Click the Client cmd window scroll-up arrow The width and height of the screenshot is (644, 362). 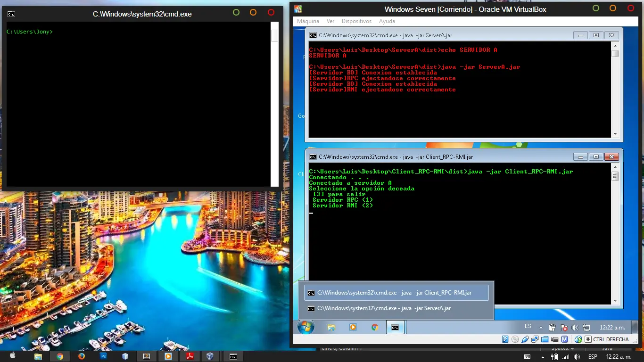tap(615, 167)
